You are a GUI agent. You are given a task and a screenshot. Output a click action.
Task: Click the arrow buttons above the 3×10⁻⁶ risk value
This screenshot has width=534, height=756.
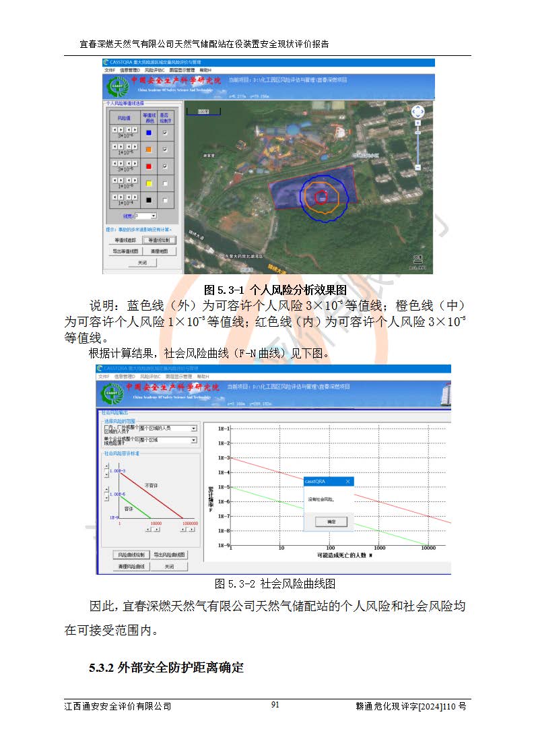click(x=124, y=129)
